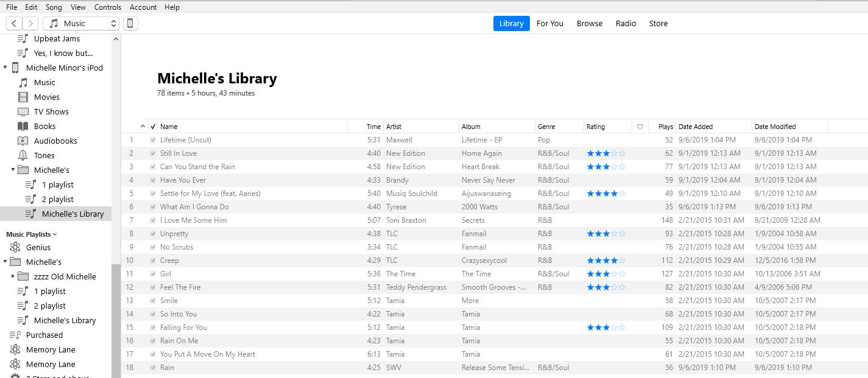868x378 pixels.
Task: Click the sidebar vertical scrollbar thumb
Action: [x=116, y=321]
